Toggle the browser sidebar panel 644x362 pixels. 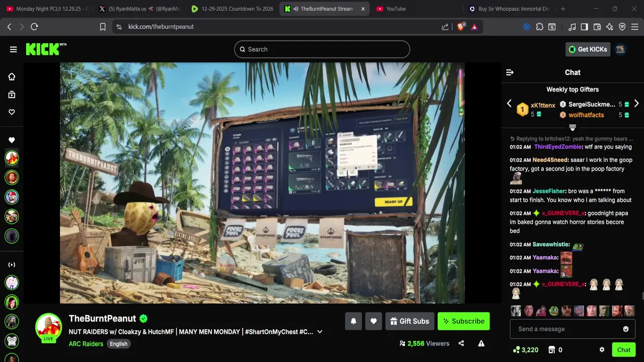pyautogui.click(x=584, y=27)
